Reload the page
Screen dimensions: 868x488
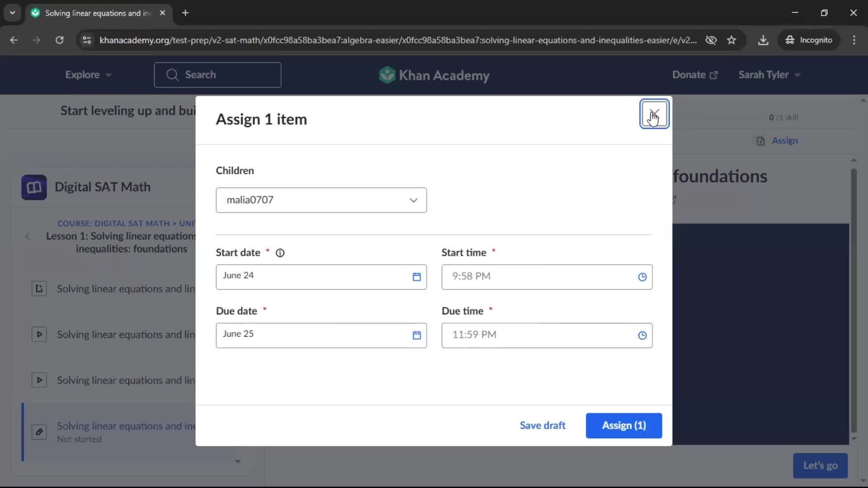point(59,40)
